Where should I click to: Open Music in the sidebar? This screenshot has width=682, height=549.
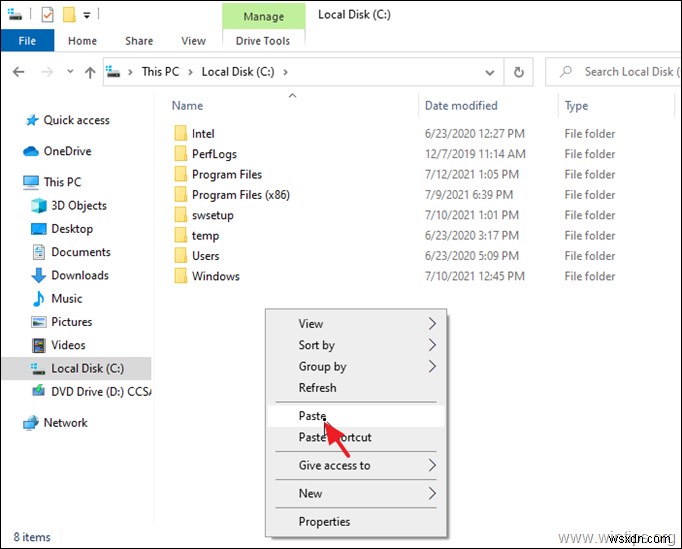[x=66, y=298]
